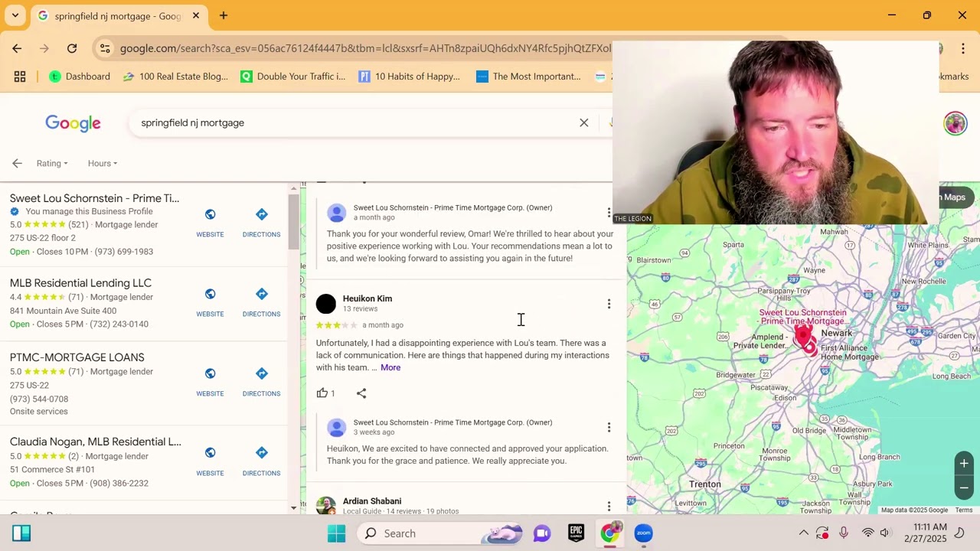Open website for Claudia Nogan listing

(210, 460)
